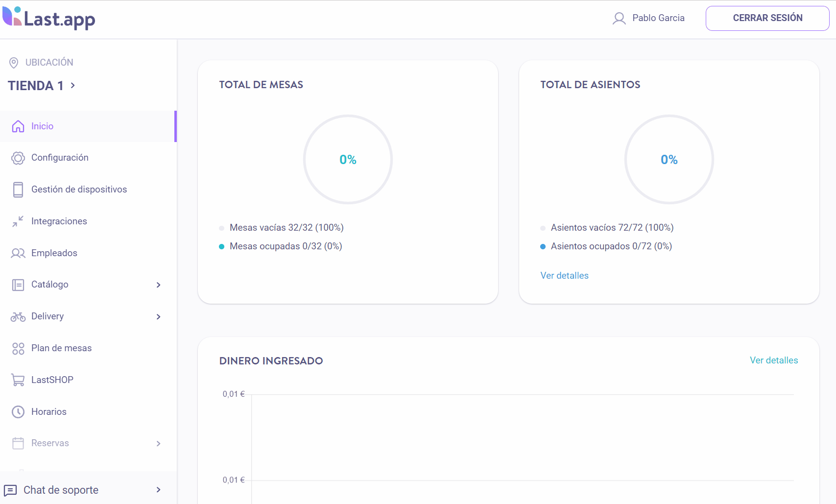Expand the TIENDA 1 location chevron
This screenshot has width=836, height=504.
(x=73, y=85)
